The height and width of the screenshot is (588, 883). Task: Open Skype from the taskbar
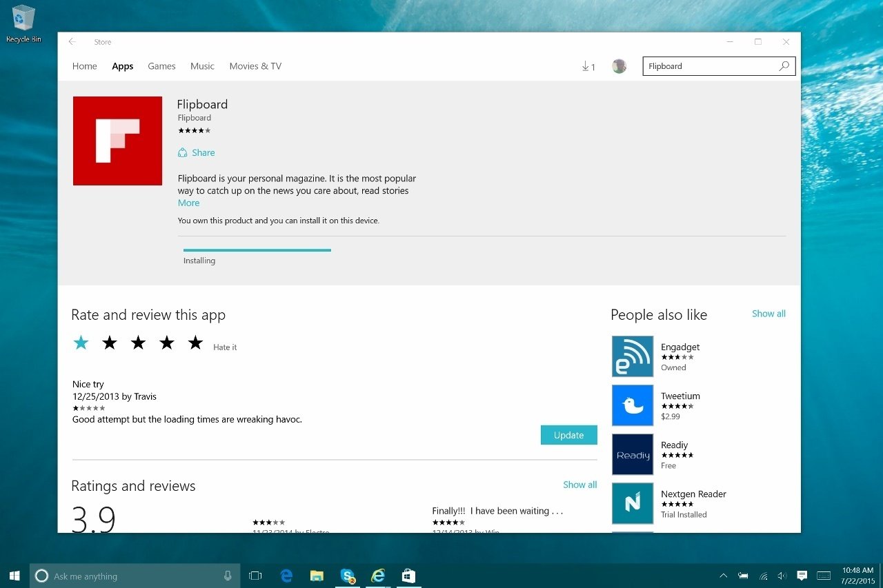point(348,576)
